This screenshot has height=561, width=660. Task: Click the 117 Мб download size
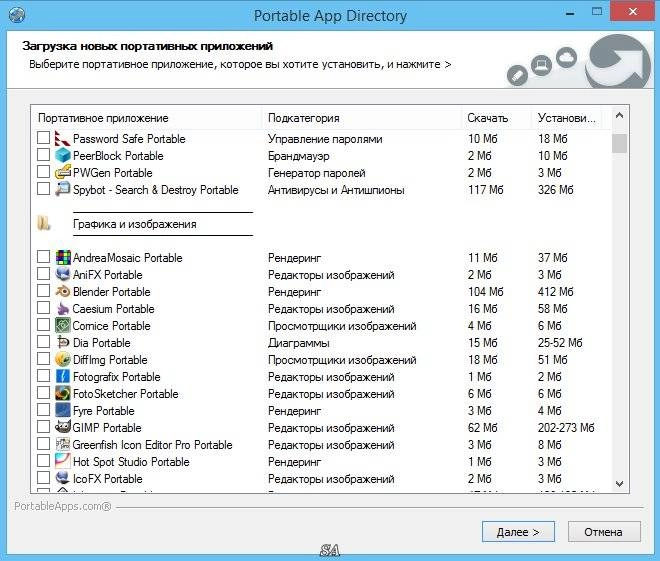coord(486,190)
